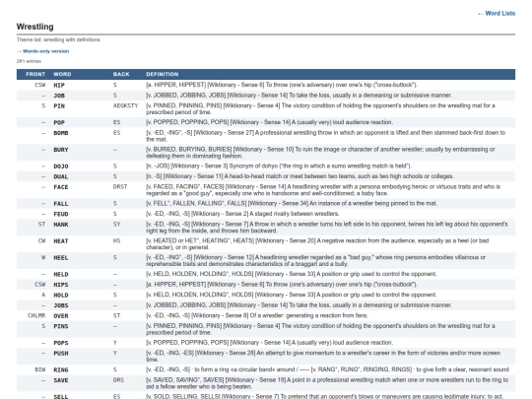This screenshot has height=399, width=532.
Task: Click the BURY definition text
Action: coord(320,153)
